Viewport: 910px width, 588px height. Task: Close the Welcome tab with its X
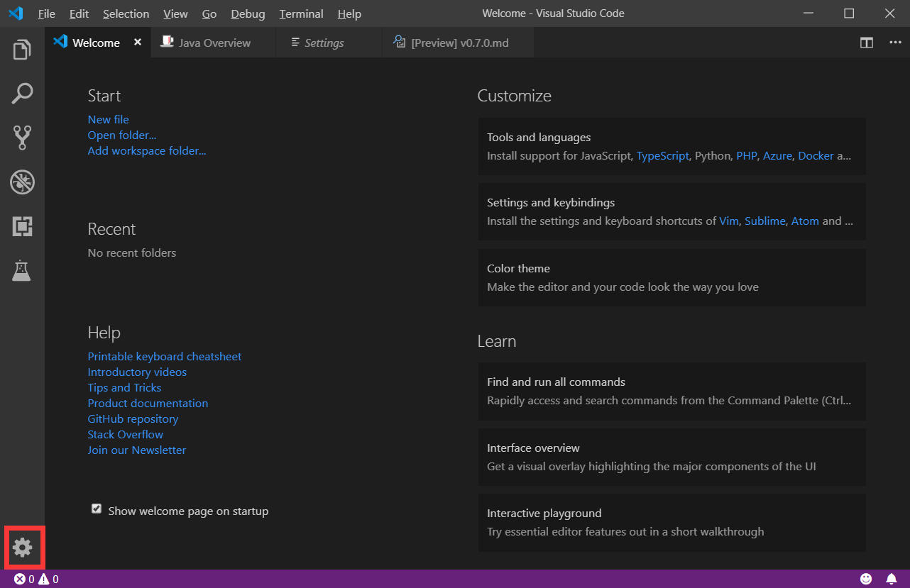137,42
